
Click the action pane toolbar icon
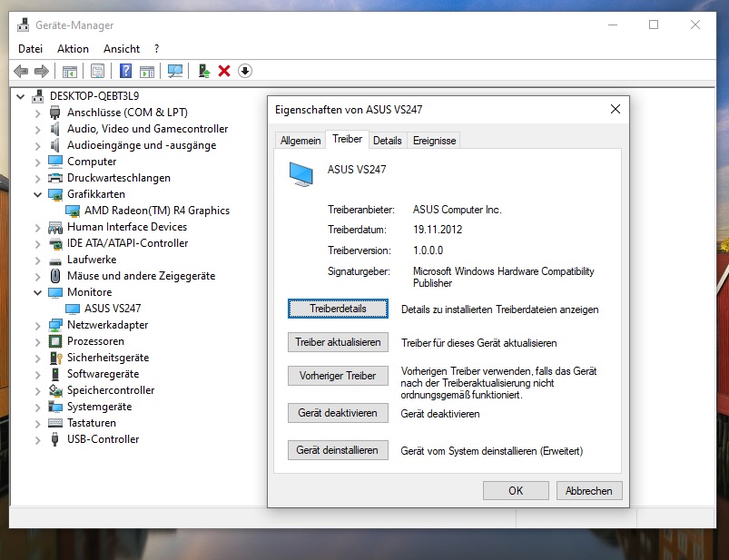point(147,71)
